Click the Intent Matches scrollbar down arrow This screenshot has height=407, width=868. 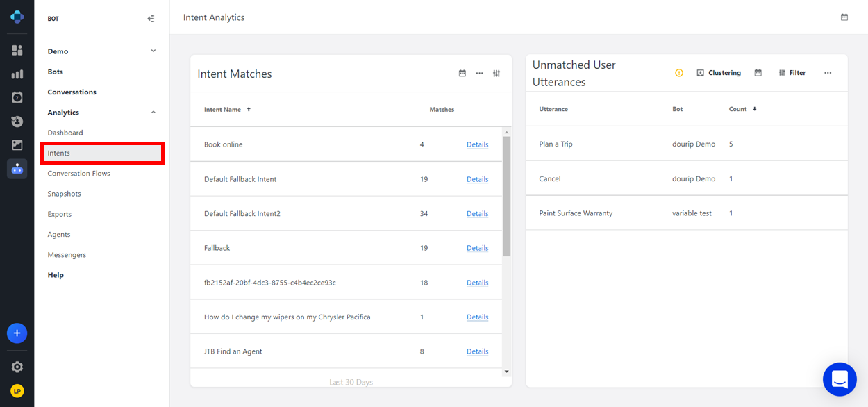(x=506, y=372)
